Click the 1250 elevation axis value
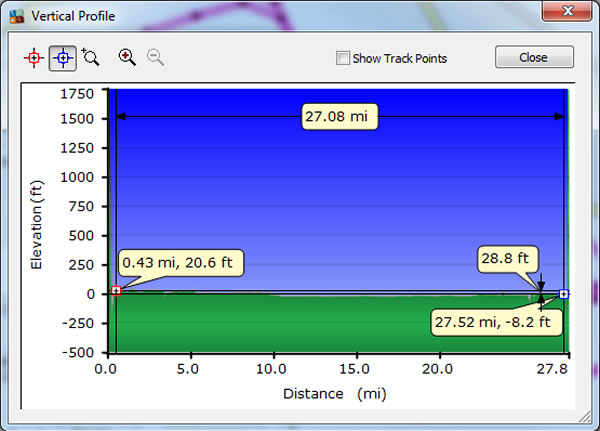The width and height of the screenshot is (600, 431). tap(77, 148)
